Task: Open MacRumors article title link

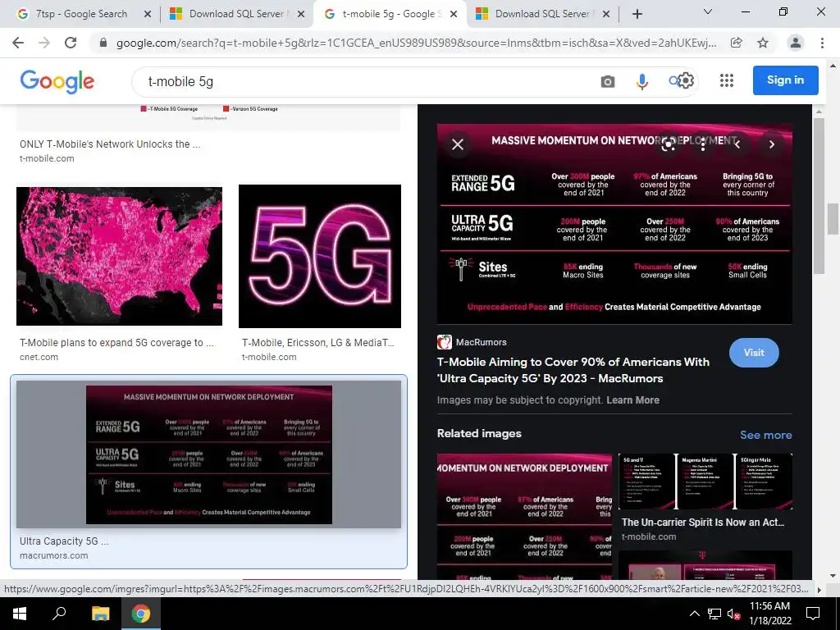Action: (x=573, y=370)
